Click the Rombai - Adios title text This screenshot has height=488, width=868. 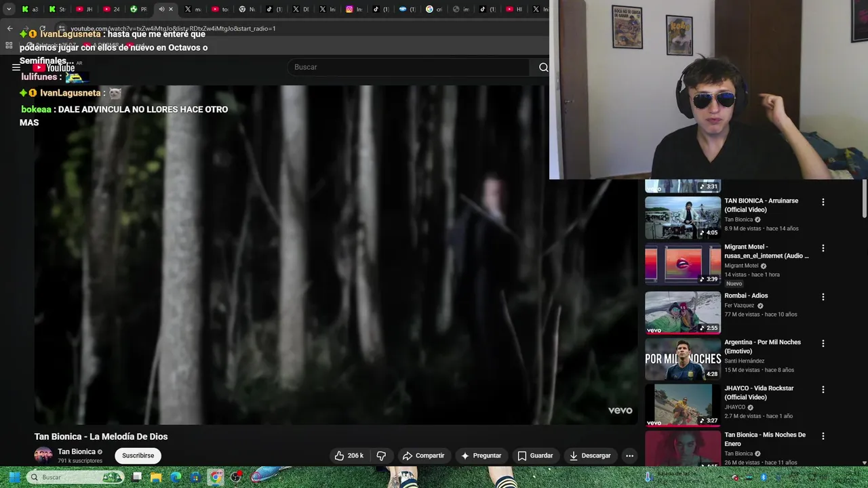pos(746,296)
